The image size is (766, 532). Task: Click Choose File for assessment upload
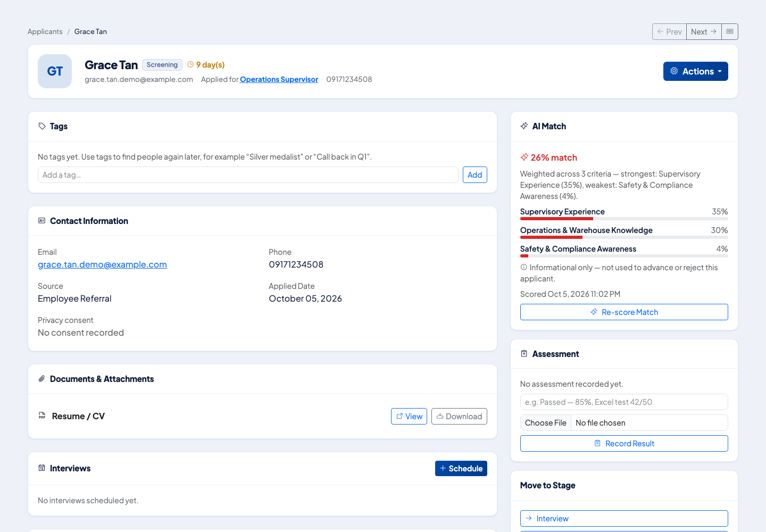pyautogui.click(x=546, y=423)
